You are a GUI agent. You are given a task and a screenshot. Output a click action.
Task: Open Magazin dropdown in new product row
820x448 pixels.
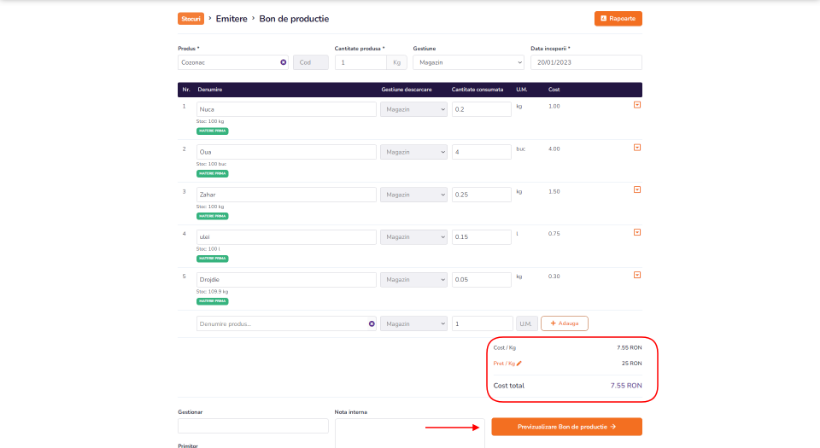pyautogui.click(x=414, y=324)
